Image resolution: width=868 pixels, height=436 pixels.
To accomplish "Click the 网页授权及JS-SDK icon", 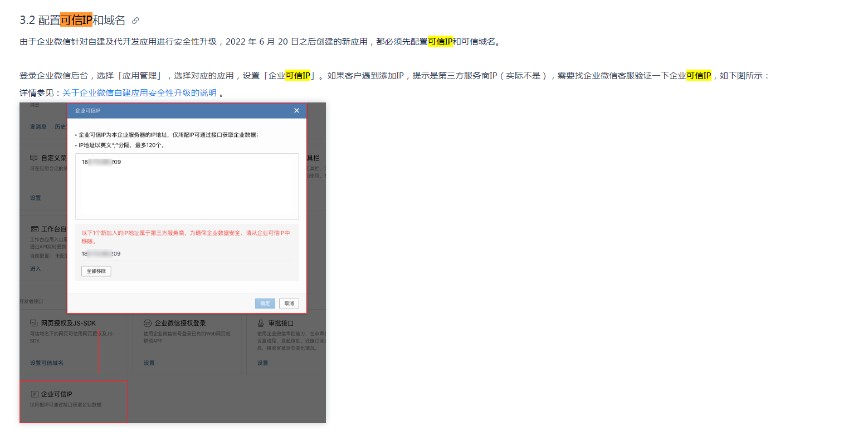I will (34, 323).
